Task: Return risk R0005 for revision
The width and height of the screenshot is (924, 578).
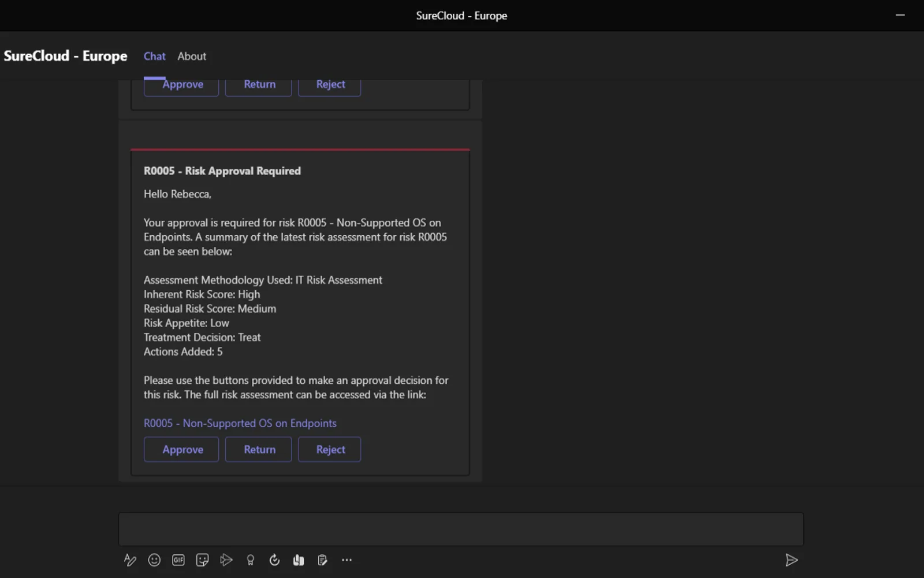Action: click(258, 450)
